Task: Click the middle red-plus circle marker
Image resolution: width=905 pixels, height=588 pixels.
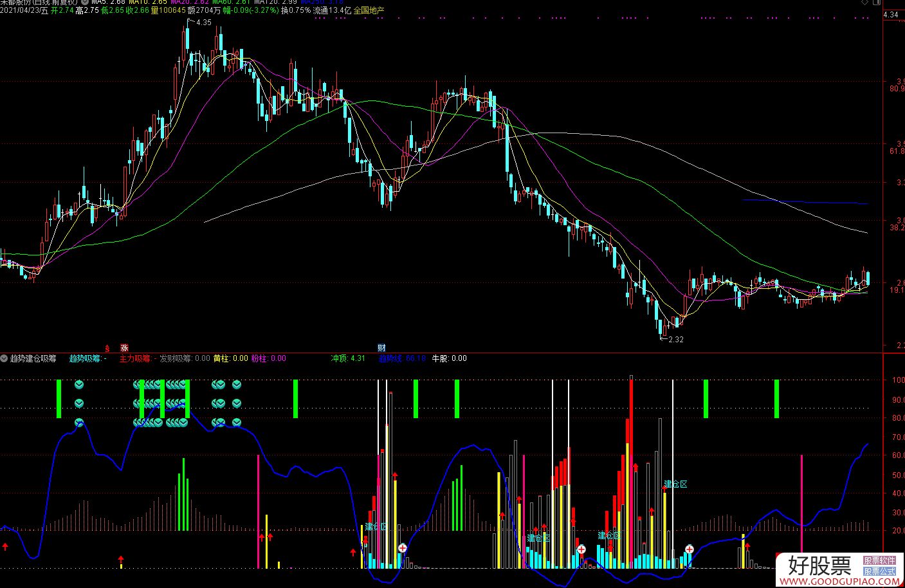Action: (x=581, y=549)
